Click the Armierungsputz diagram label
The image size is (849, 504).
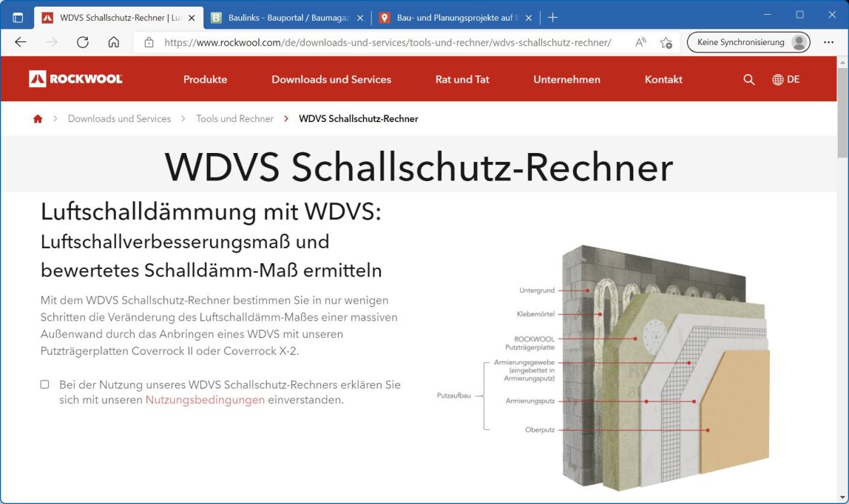(530, 401)
